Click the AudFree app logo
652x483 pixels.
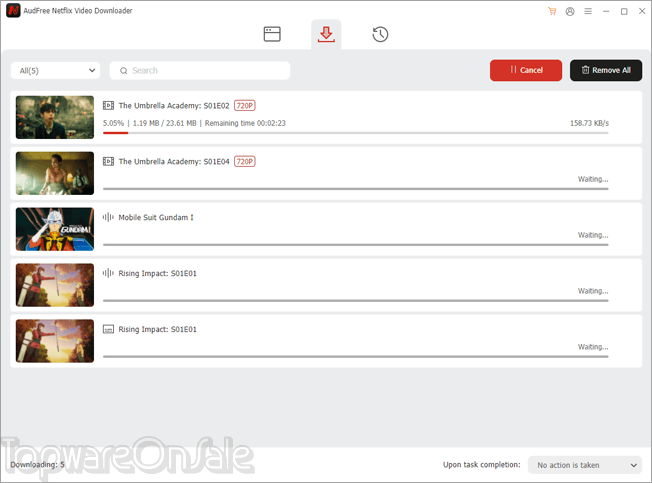click(x=13, y=10)
